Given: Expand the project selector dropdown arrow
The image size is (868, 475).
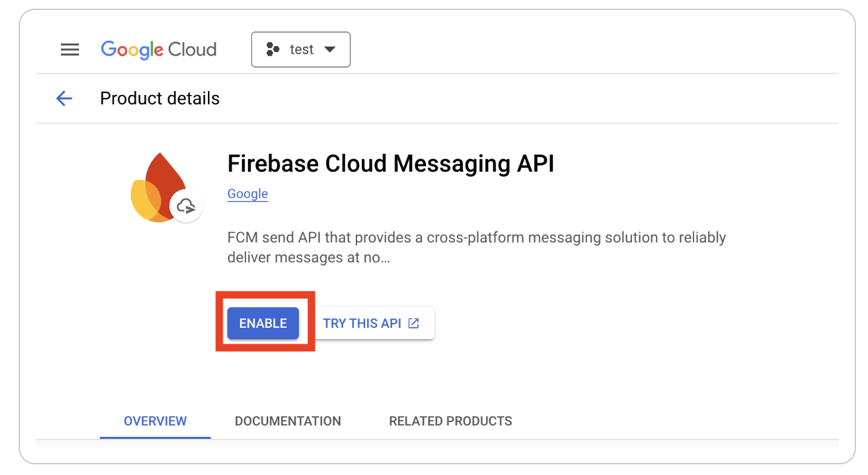Looking at the screenshot, I should pyautogui.click(x=329, y=50).
